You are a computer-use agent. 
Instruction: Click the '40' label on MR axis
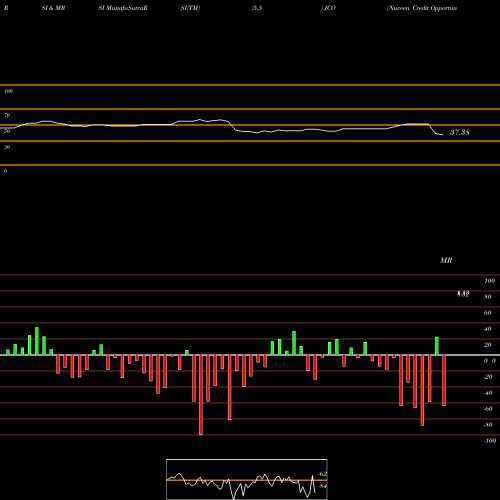[488, 329]
